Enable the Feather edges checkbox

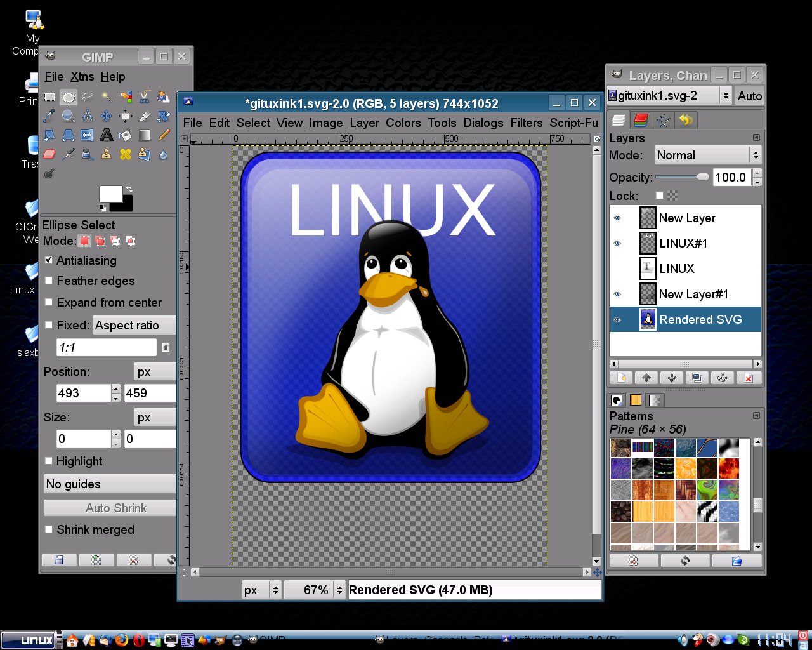click(48, 281)
